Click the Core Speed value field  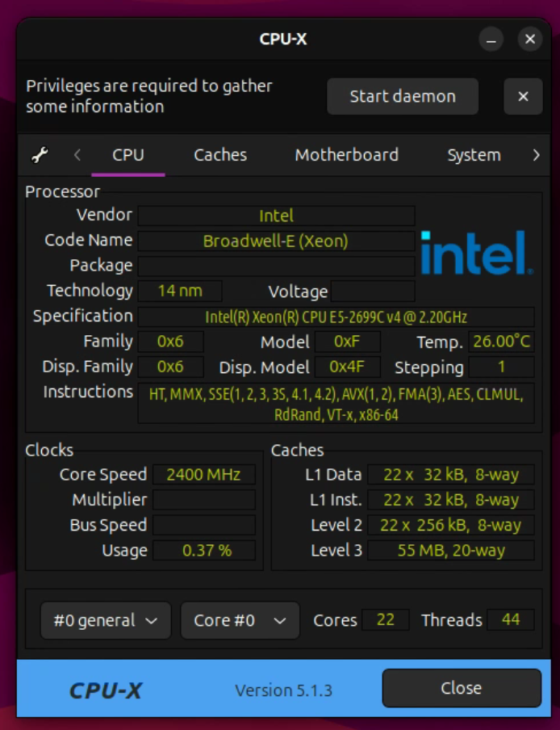203,475
